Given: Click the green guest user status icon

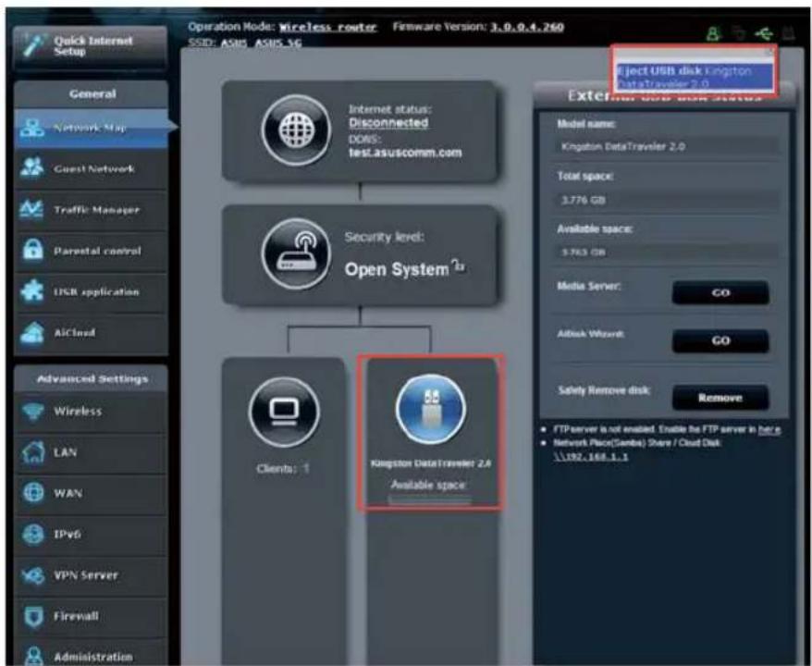Looking at the screenshot, I should tap(714, 34).
